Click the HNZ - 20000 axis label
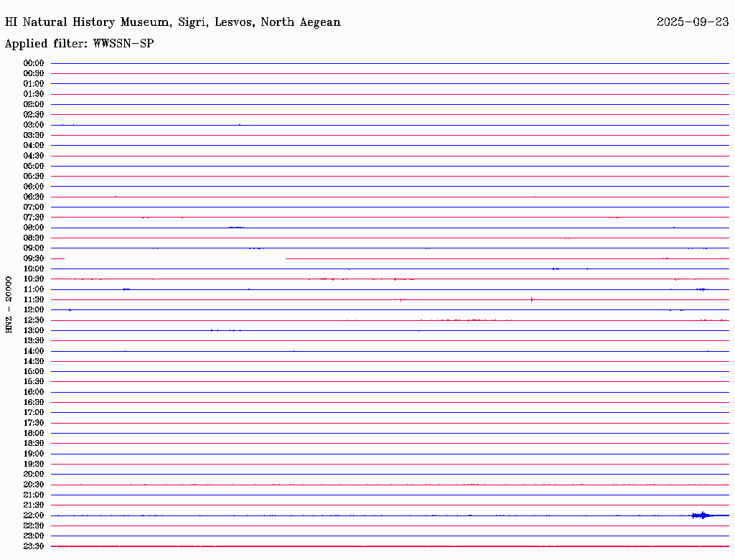 [x=9, y=305]
